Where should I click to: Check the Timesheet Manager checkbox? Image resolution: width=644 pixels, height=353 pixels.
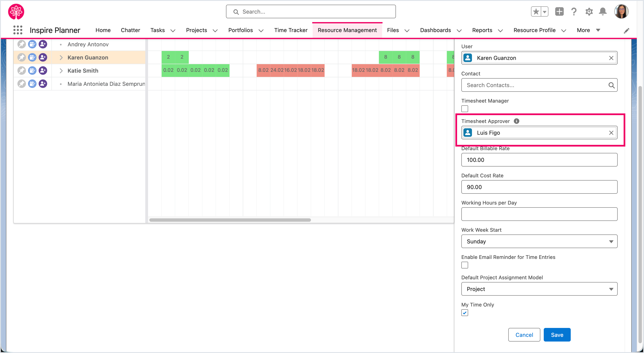(x=465, y=109)
